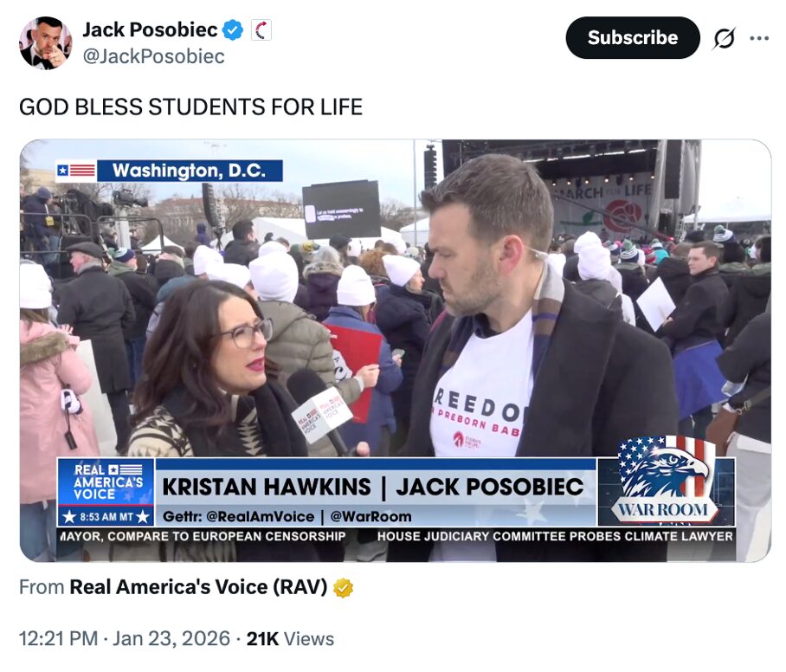
Task: Click the flag icon beside Washington, D.C.
Action: click(x=76, y=171)
